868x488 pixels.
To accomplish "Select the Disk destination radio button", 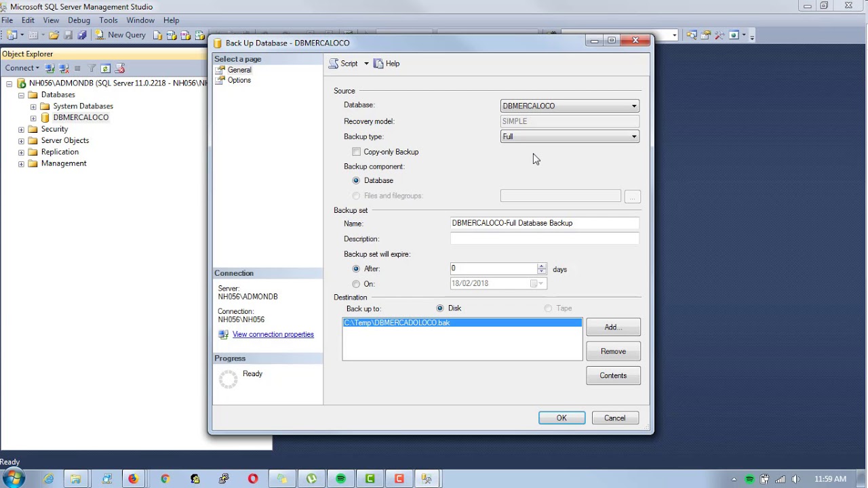I will [440, 308].
